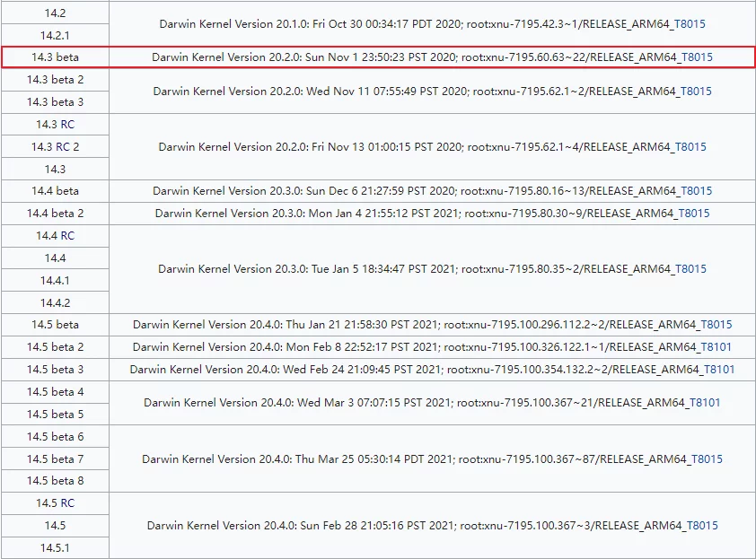Open T8015 link in Wed Nov 11 kernel row
The width and height of the screenshot is (756, 559).
695,91
